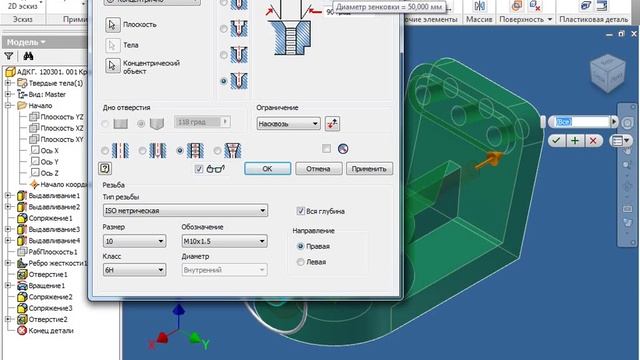This screenshot has height=360, width=640.
Task: Select the Вращение1 feature in the model tree
Action: point(47,286)
